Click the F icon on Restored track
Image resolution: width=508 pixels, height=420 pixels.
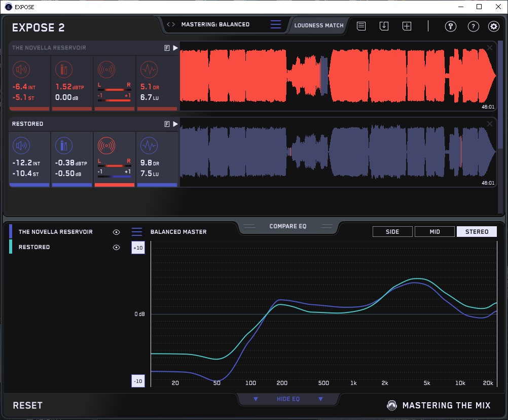(167, 124)
